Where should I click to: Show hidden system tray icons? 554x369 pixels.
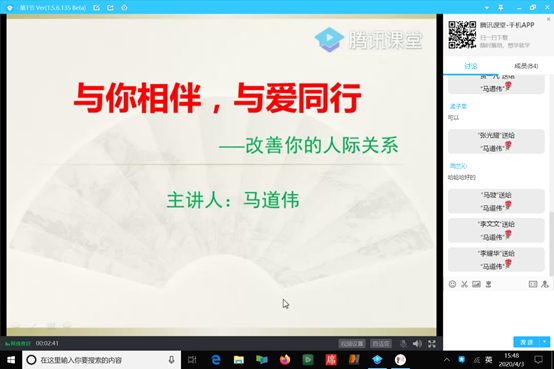pyautogui.click(x=447, y=360)
